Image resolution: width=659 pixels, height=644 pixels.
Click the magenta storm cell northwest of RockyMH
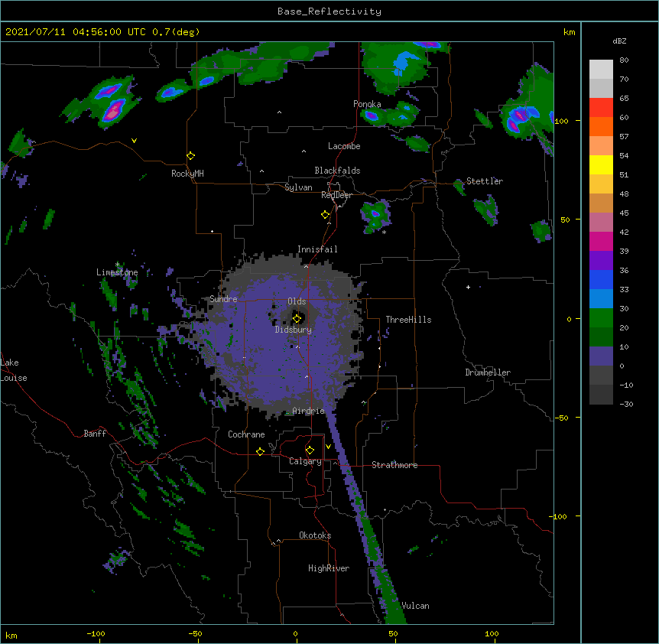(113, 111)
